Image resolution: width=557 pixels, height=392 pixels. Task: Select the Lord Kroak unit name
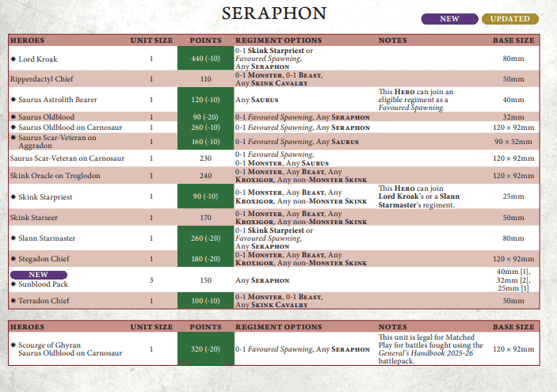pos(38,59)
